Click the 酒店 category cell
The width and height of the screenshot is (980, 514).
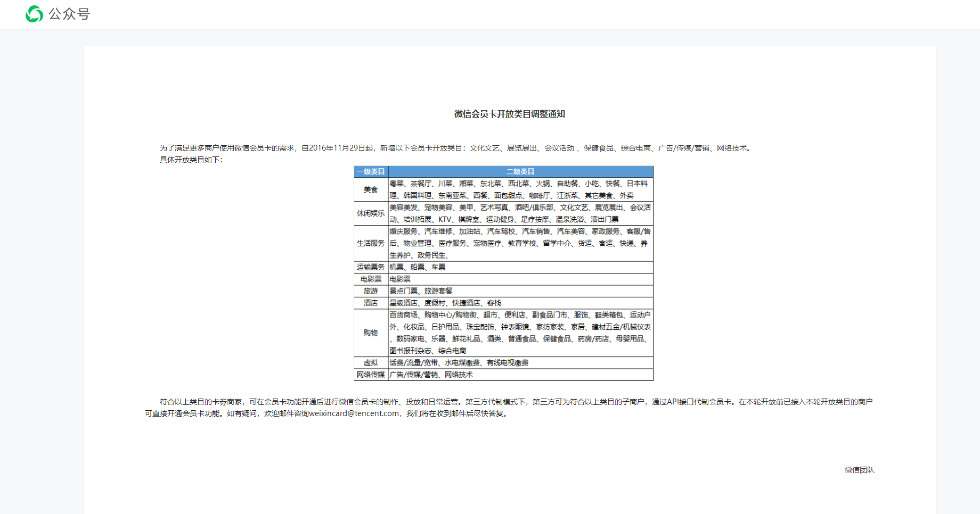pyautogui.click(x=371, y=303)
